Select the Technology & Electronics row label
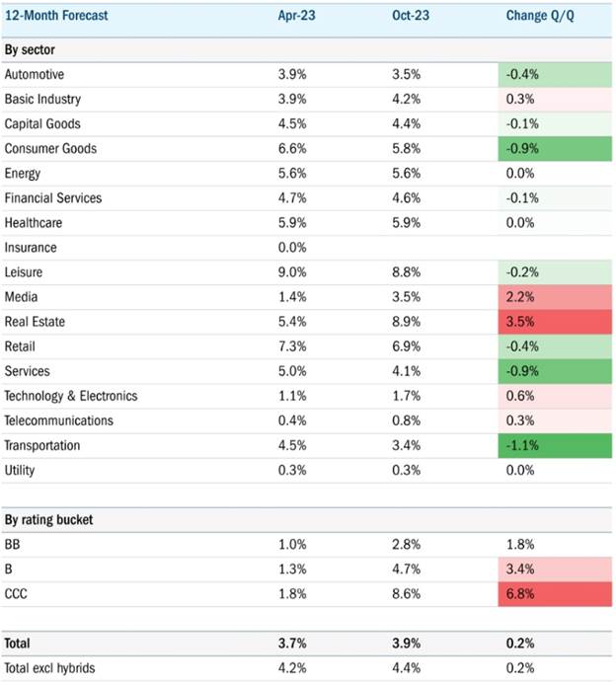The width and height of the screenshot is (616, 686). click(71, 396)
